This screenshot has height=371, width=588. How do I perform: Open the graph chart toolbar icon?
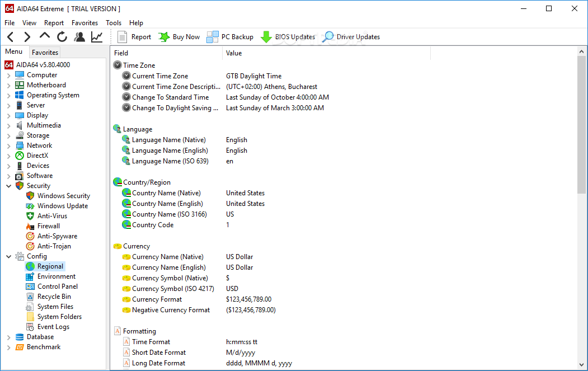97,37
